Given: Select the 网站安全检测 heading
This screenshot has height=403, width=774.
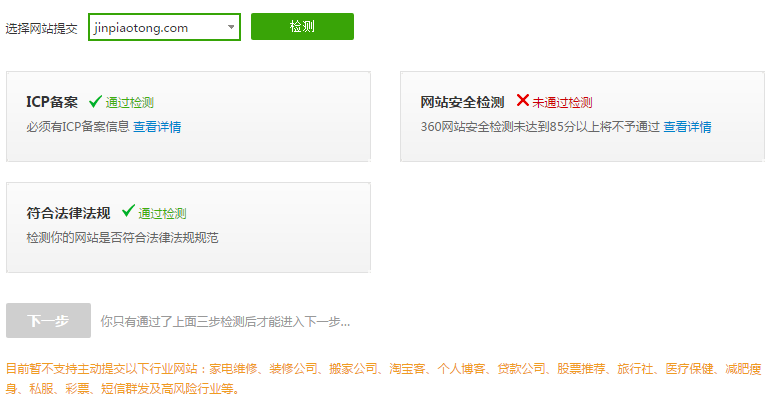Looking at the screenshot, I should click(x=462, y=102).
